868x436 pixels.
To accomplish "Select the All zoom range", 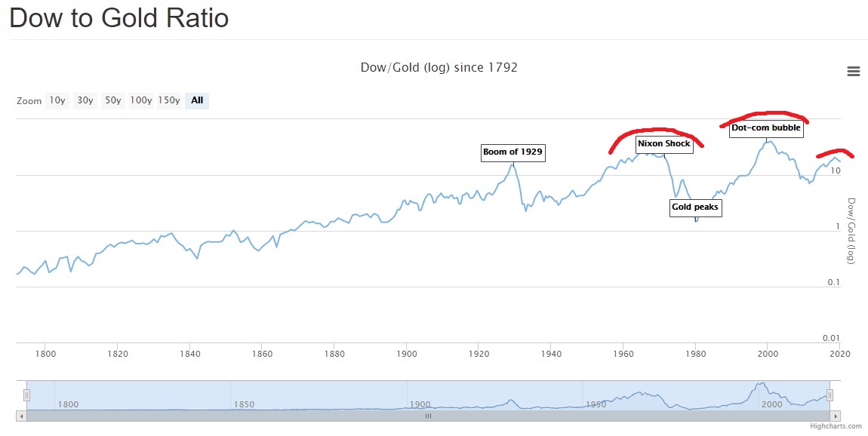I will coord(197,100).
